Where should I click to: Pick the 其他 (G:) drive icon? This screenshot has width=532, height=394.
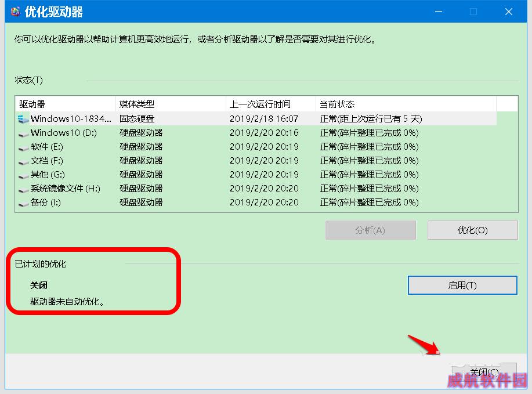pos(23,175)
